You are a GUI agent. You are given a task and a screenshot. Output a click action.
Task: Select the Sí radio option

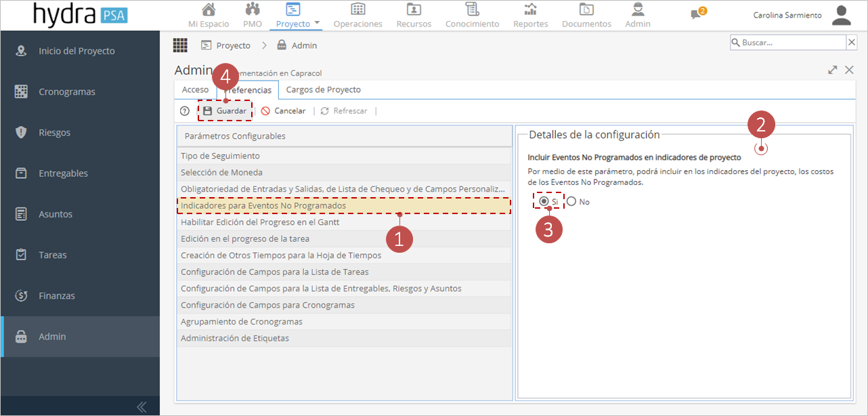click(x=544, y=201)
